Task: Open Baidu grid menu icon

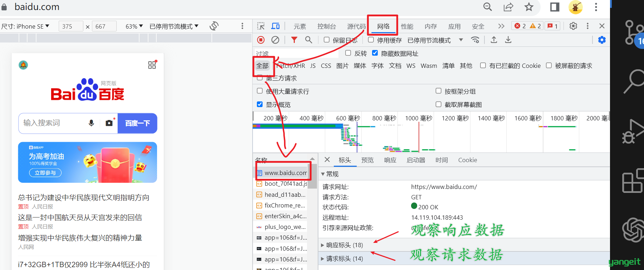Action: coord(152,65)
